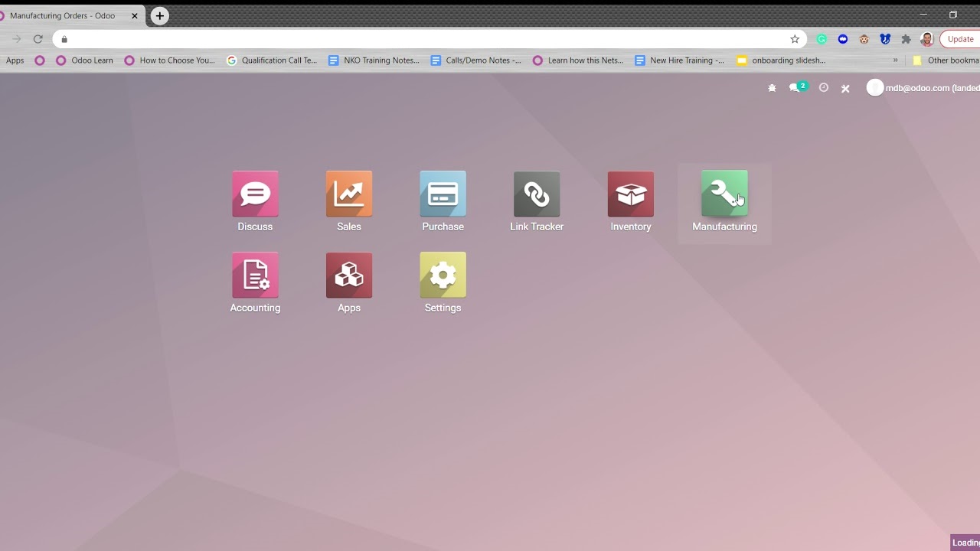Click into the browser address bar
Viewport: 980px width, 551px height.
pyautogui.click(x=421, y=39)
